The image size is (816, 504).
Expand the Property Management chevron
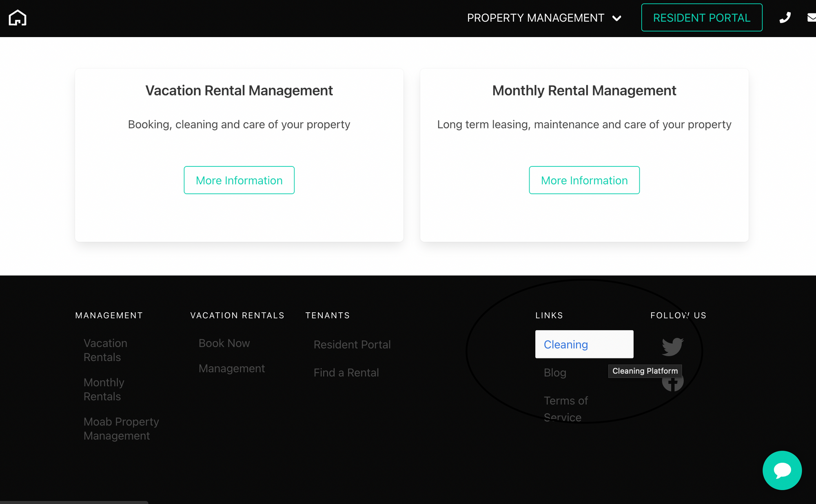pyautogui.click(x=617, y=18)
